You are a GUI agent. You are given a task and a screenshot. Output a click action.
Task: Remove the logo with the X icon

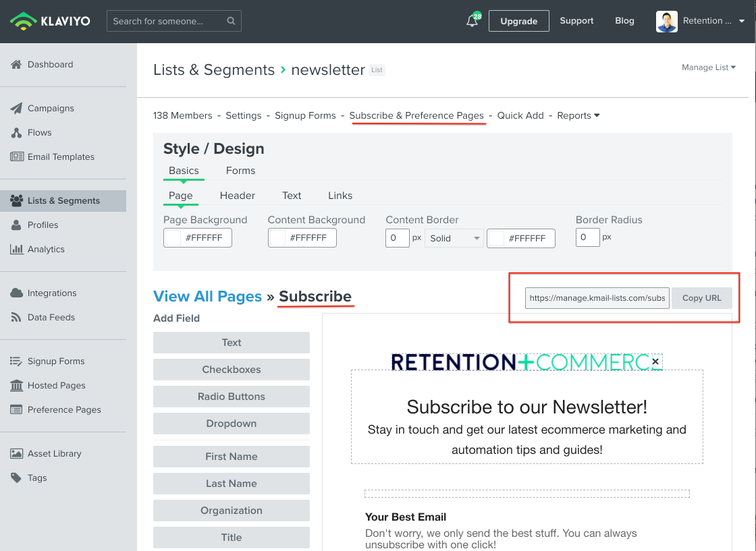[655, 361]
